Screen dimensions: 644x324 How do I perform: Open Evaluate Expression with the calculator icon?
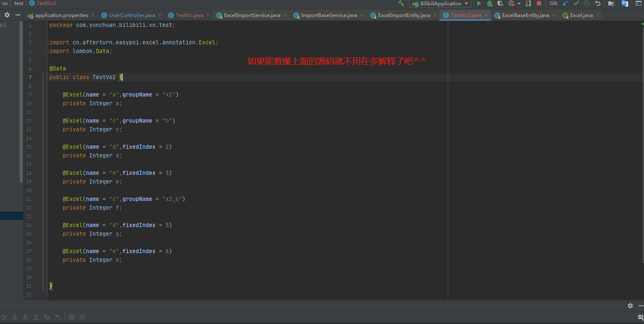coord(71,317)
